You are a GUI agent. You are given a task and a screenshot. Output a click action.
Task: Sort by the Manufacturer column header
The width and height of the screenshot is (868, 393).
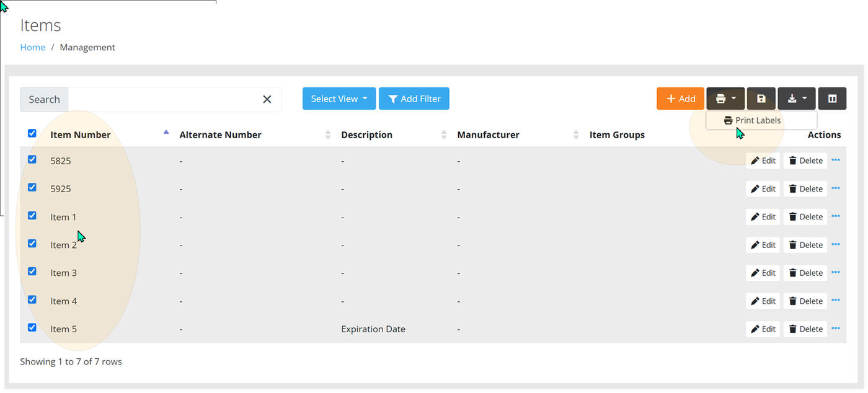(488, 135)
